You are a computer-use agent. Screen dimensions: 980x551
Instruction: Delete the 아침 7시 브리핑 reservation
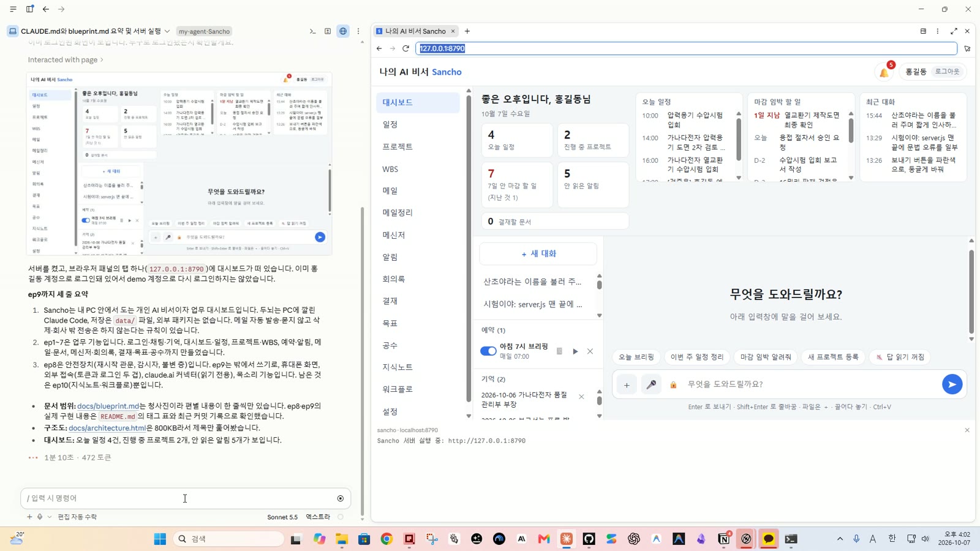coord(590,351)
